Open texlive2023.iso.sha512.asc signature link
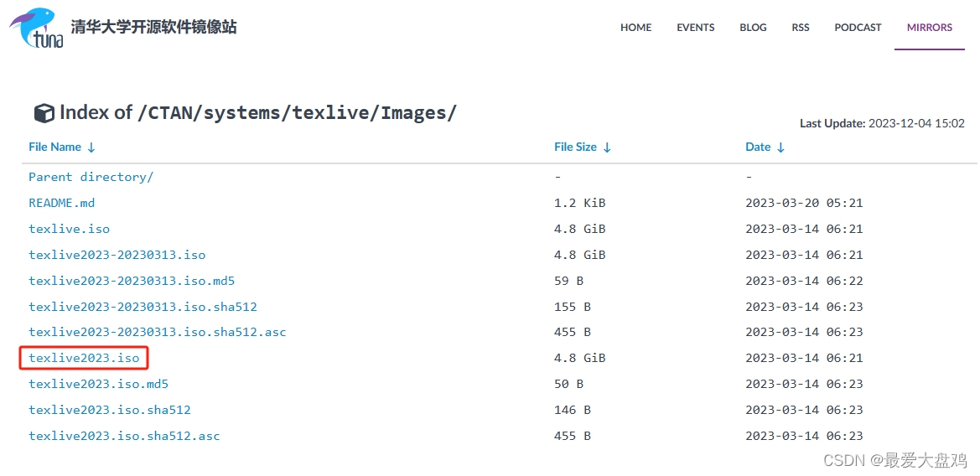The width and height of the screenshot is (980, 476). coord(124,436)
